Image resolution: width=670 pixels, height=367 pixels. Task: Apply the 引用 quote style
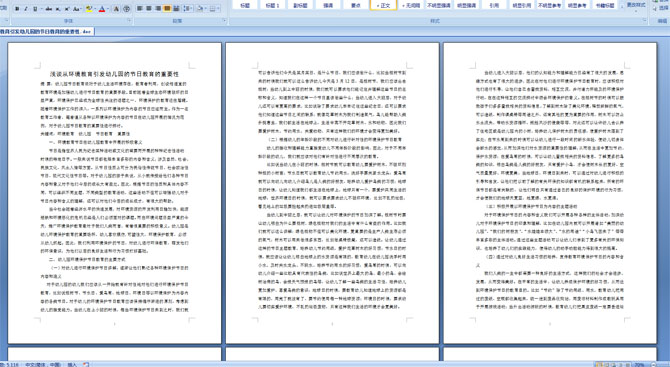click(x=494, y=5)
